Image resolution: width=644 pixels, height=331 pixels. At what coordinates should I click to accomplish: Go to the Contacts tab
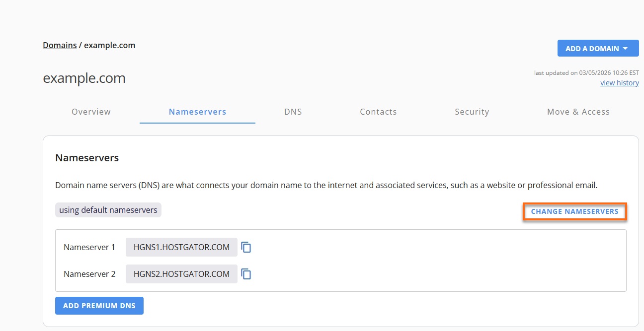click(378, 112)
